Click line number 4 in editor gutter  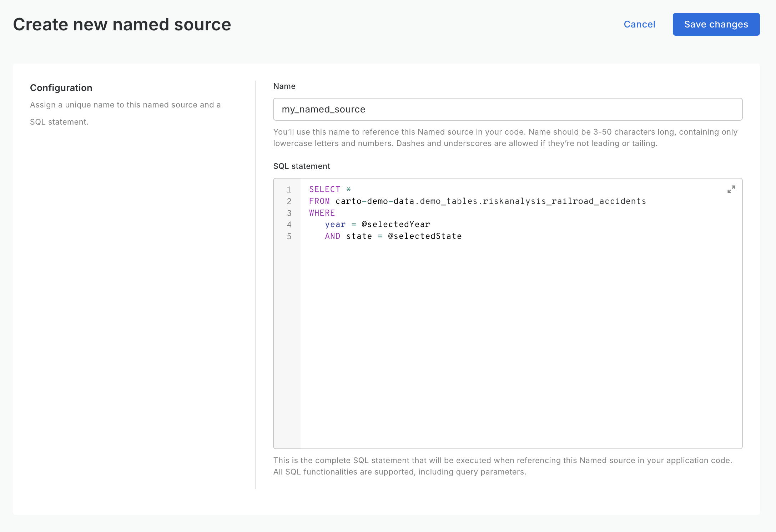[289, 225]
